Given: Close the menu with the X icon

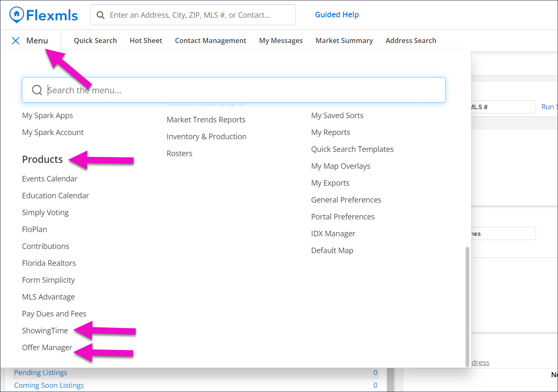Looking at the screenshot, I should (x=16, y=41).
